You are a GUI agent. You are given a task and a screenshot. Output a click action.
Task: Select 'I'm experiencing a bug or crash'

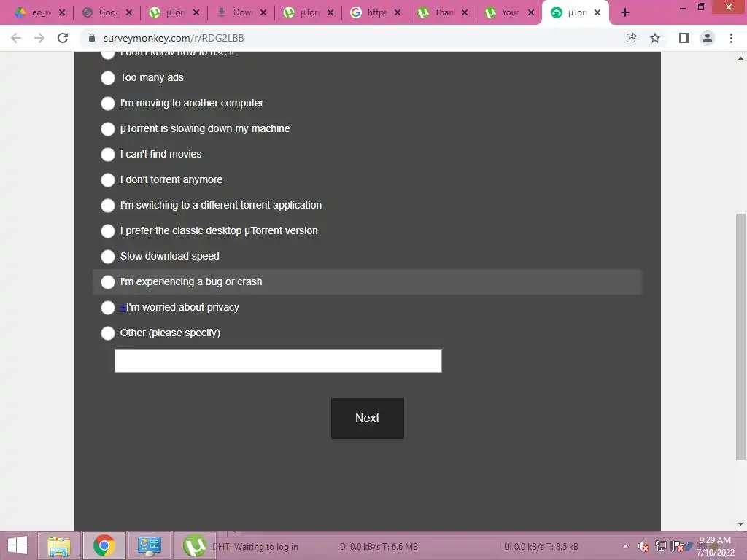[108, 282]
